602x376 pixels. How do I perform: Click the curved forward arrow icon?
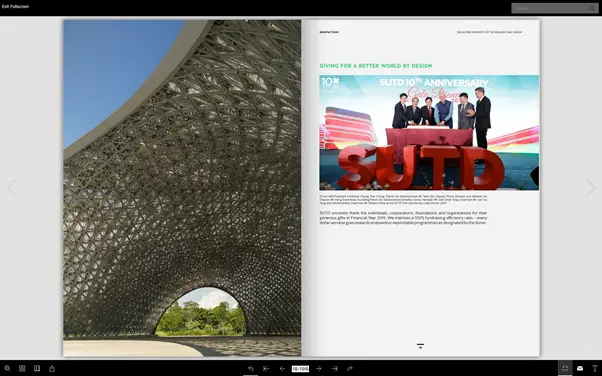pos(350,368)
